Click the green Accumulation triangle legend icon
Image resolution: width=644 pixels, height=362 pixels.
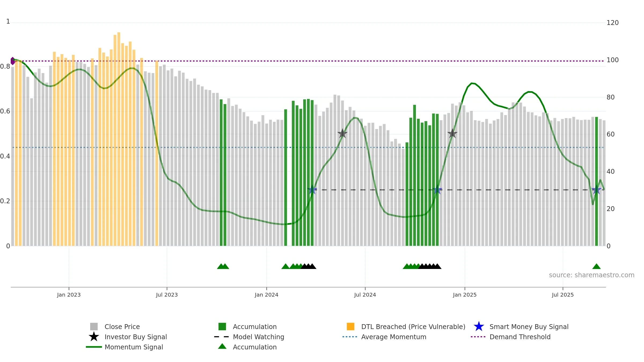(x=222, y=346)
